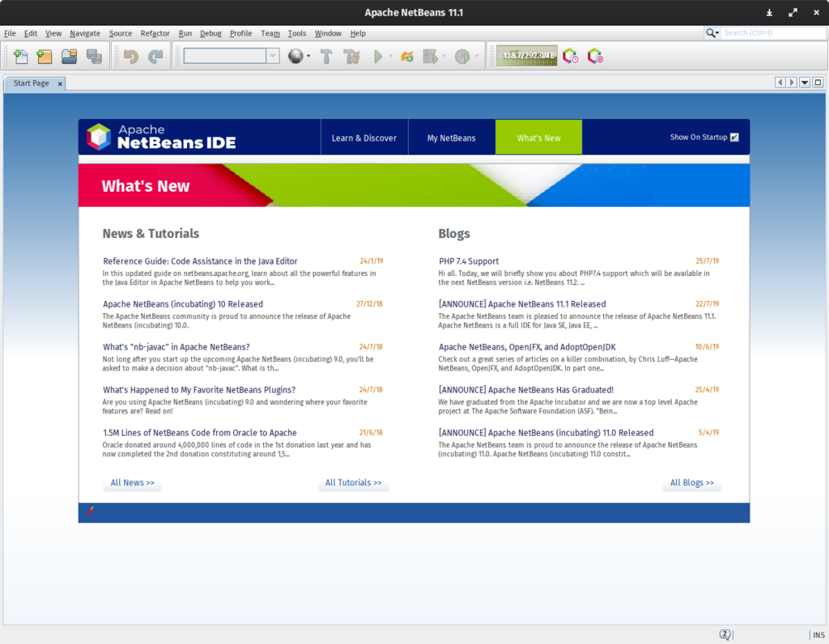Screen dimensions: 829x644
Task: Click the Redo arrow icon
Action: click(155, 56)
